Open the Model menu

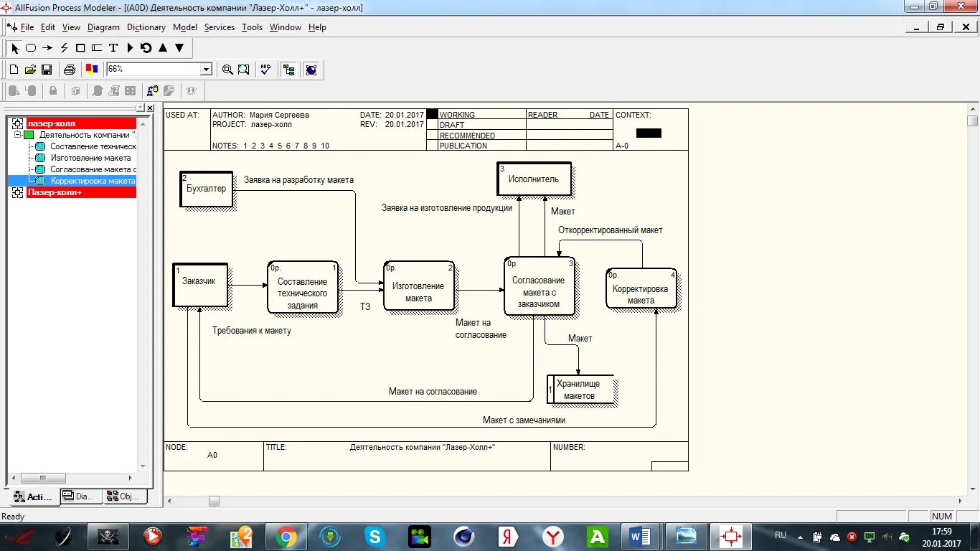pyautogui.click(x=185, y=27)
